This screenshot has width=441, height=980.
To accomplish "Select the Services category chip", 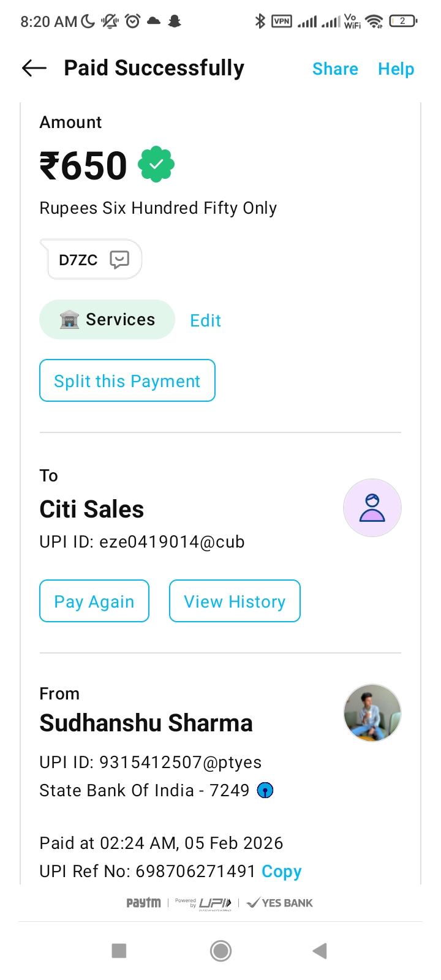I will [107, 320].
